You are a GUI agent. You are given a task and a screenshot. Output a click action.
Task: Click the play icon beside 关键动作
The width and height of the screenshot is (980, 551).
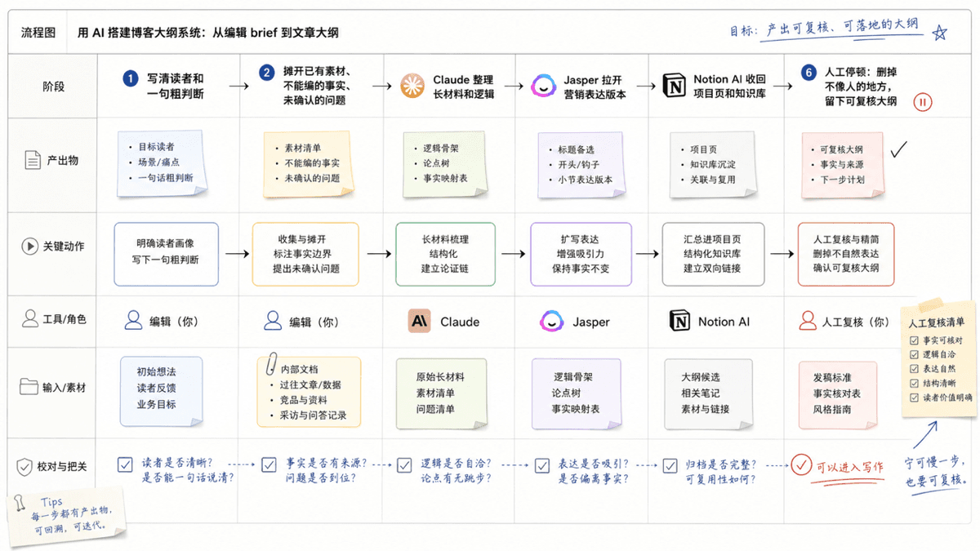pos(30,246)
